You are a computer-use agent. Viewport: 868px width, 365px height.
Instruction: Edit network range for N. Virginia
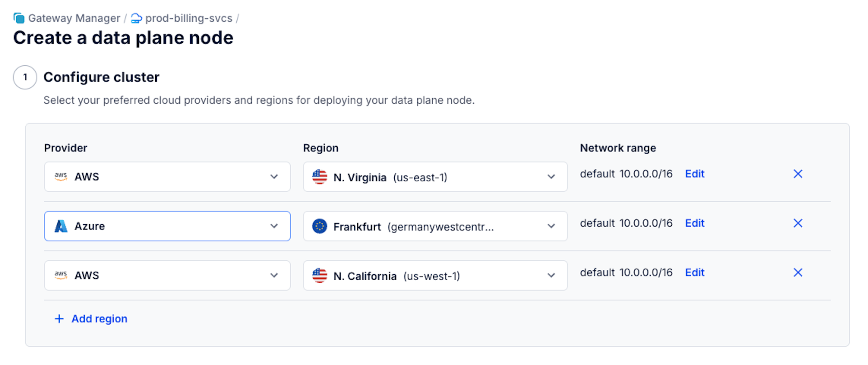click(694, 174)
